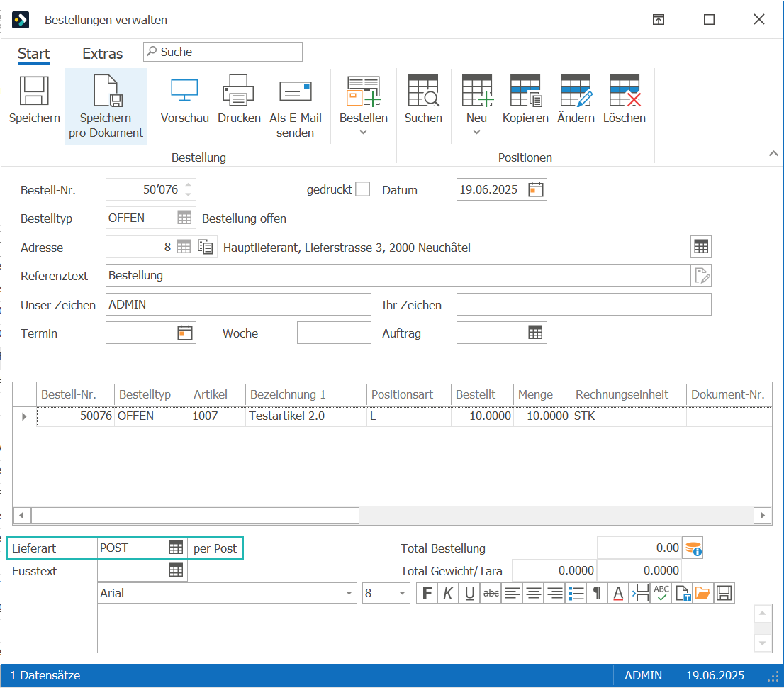Click the Speichern pro Dokument icon
Image resolution: width=784 pixels, height=688 pixels.
(x=106, y=91)
